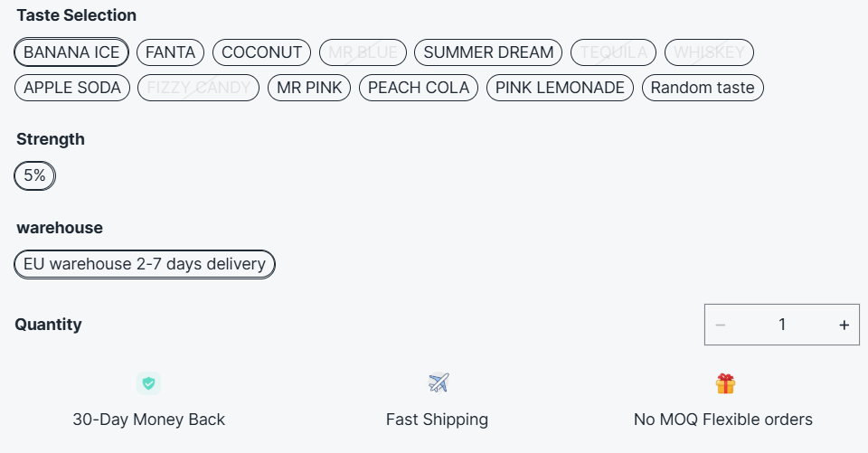Pick the PEACH COLA taste
The height and width of the screenshot is (453, 868).
(x=419, y=88)
